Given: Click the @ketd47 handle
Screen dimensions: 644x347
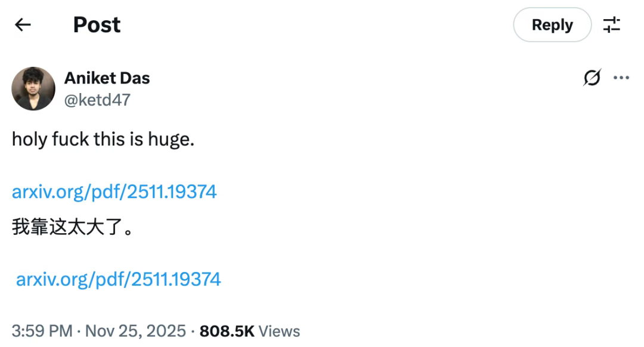Looking at the screenshot, I should tap(97, 100).
